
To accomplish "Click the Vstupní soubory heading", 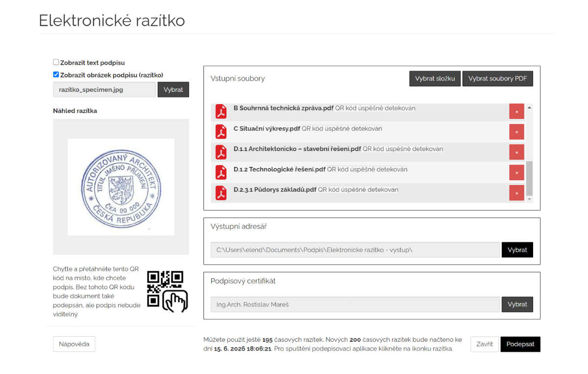I will (x=238, y=78).
